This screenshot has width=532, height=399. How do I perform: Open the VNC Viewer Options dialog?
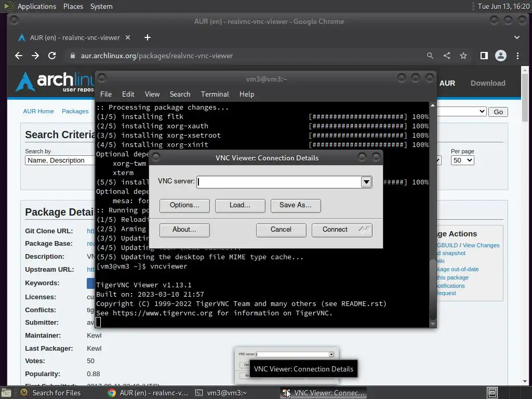point(184,206)
